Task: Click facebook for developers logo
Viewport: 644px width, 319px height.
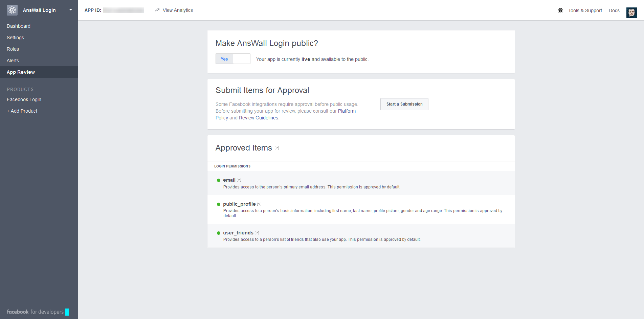Action: [38, 312]
